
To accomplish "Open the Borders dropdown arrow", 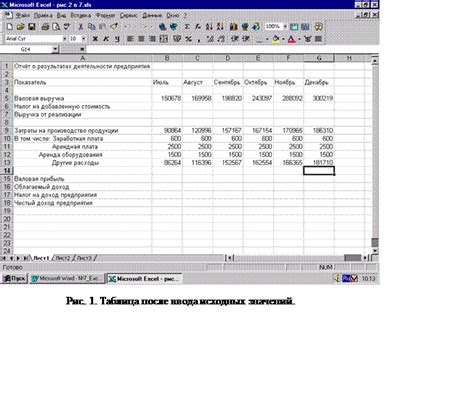I will pyautogui.click(x=267, y=39).
